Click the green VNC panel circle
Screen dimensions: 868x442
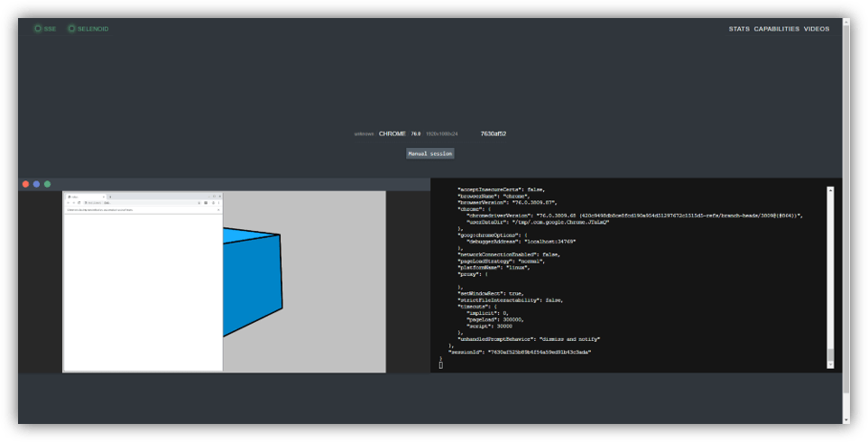[48, 184]
